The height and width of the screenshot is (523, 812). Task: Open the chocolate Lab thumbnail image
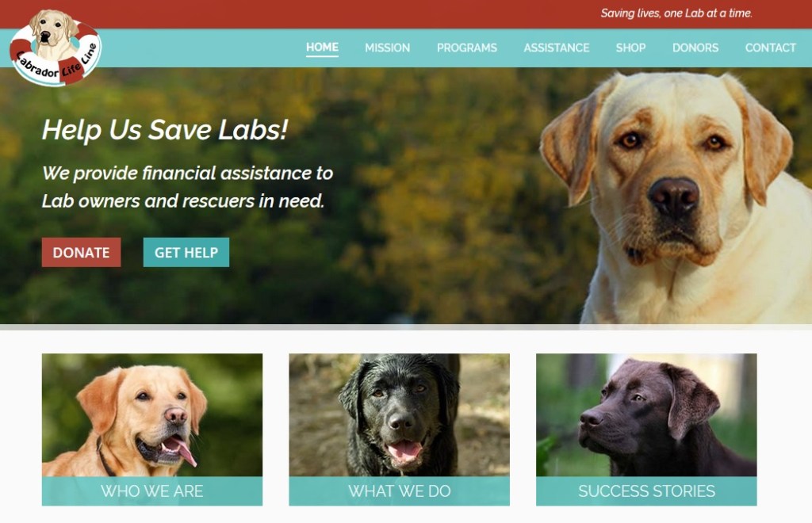click(x=646, y=415)
